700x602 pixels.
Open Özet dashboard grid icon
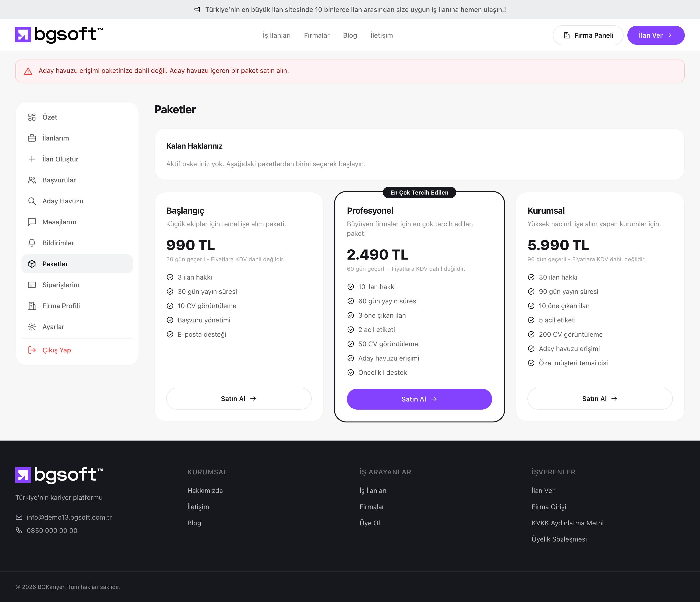pyautogui.click(x=32, y=117)
